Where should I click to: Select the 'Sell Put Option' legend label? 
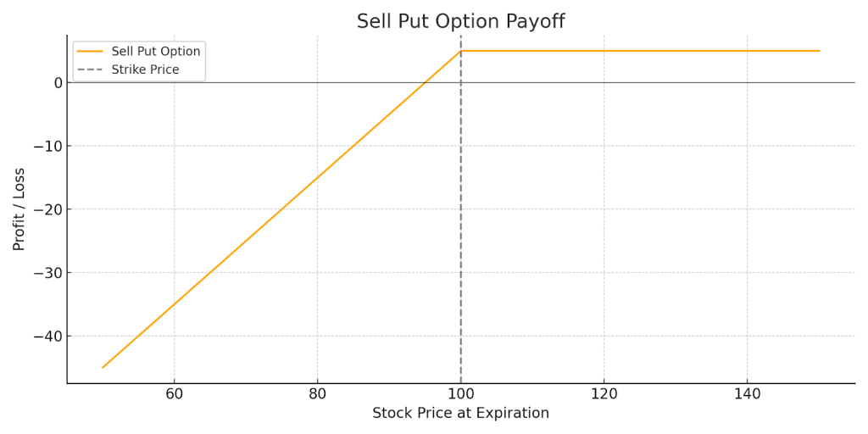tap(156, 52)
